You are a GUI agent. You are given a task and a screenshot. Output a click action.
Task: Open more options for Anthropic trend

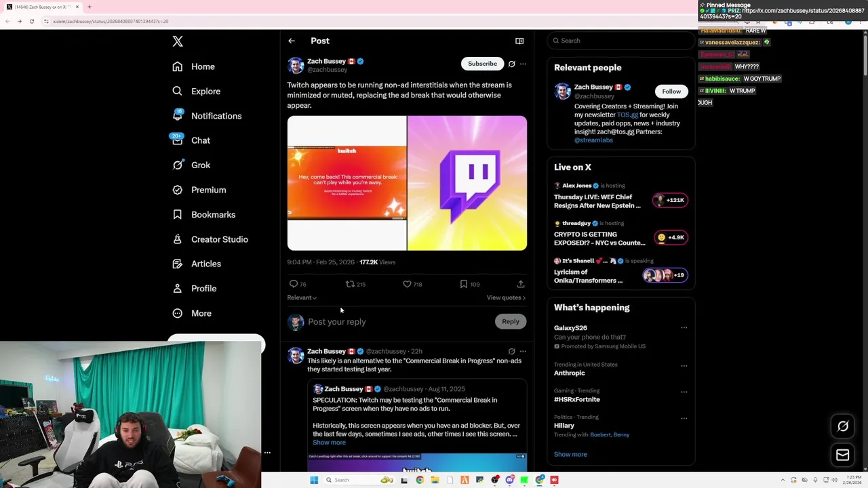[684, 366]
